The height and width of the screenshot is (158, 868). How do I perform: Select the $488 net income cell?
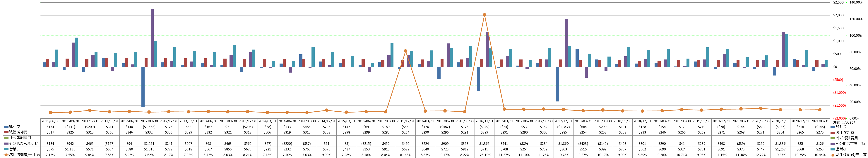point(307,127)
